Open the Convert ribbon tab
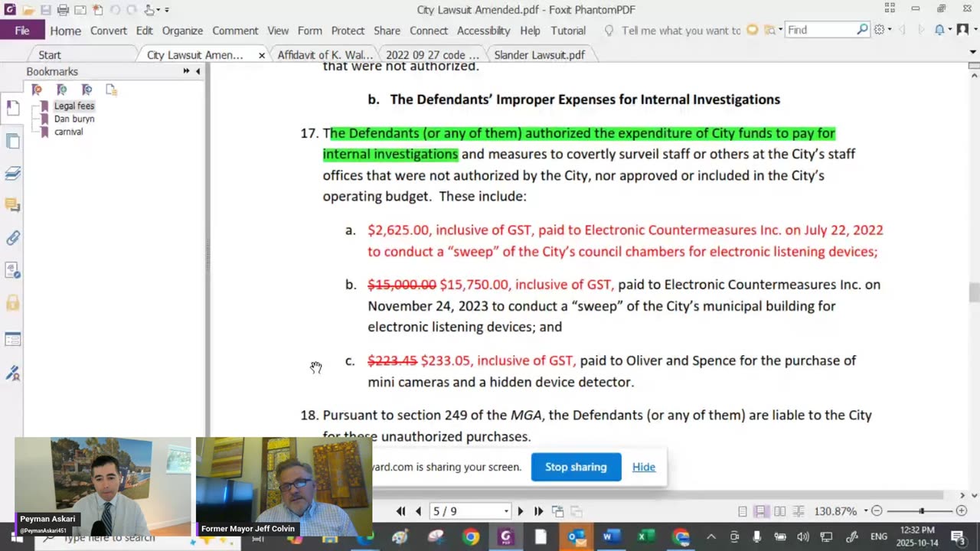Image resolution: width=980 pixels, height=551 pixels. click(109, 31)
